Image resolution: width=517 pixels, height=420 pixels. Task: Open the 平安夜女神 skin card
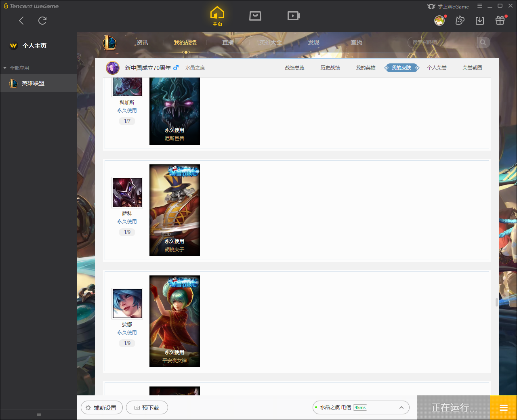click(x=174, y=321)
